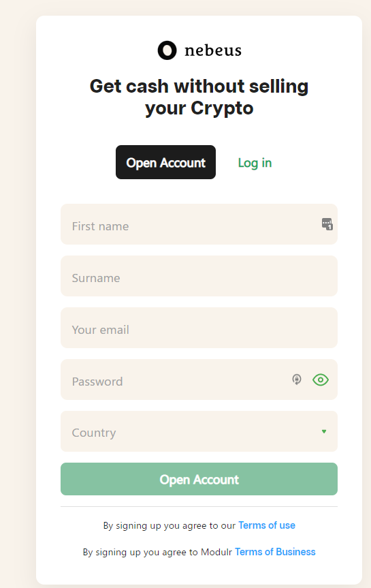Switch to the Log in tab

tap(255, 163)
